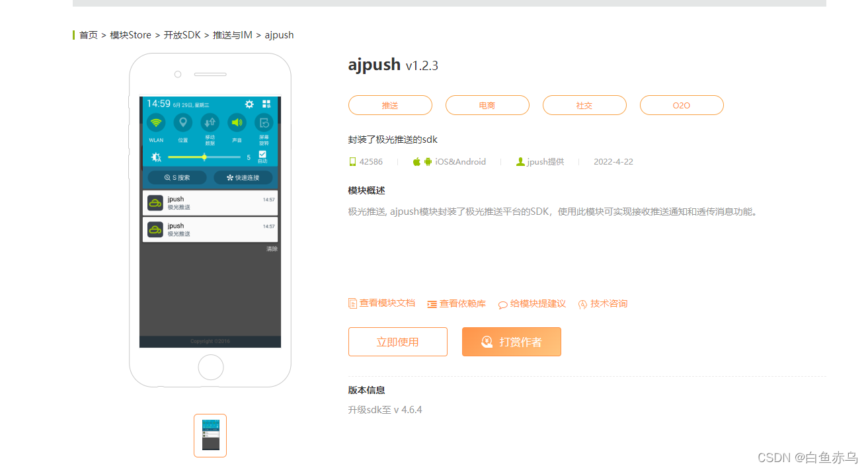Click the speech bubble suggestion icon
Viewport: 868px width, 470px height.
(x=503, y=305)
